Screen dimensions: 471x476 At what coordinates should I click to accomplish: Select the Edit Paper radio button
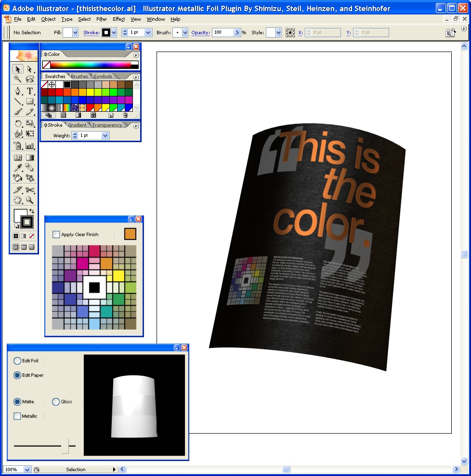tap(17, 375)
